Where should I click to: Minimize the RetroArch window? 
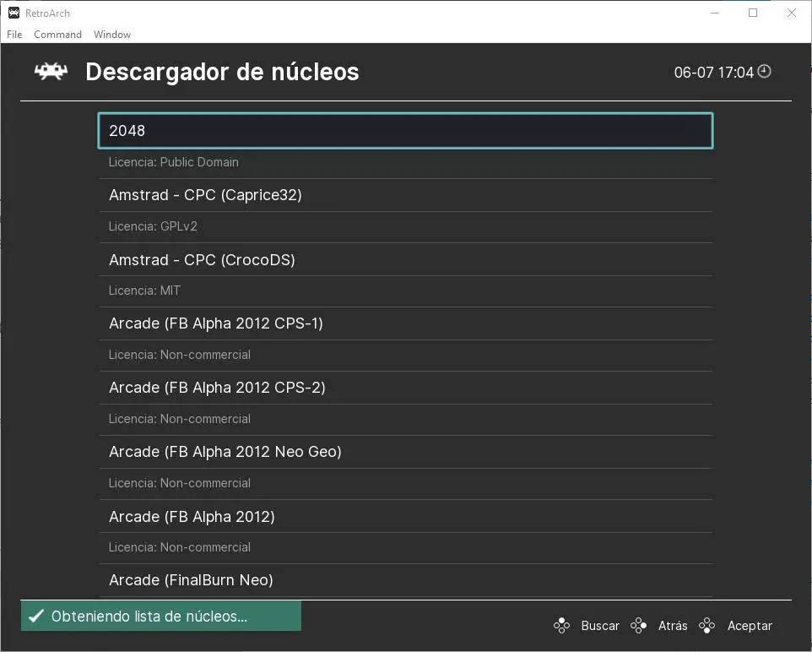(715, 13)
